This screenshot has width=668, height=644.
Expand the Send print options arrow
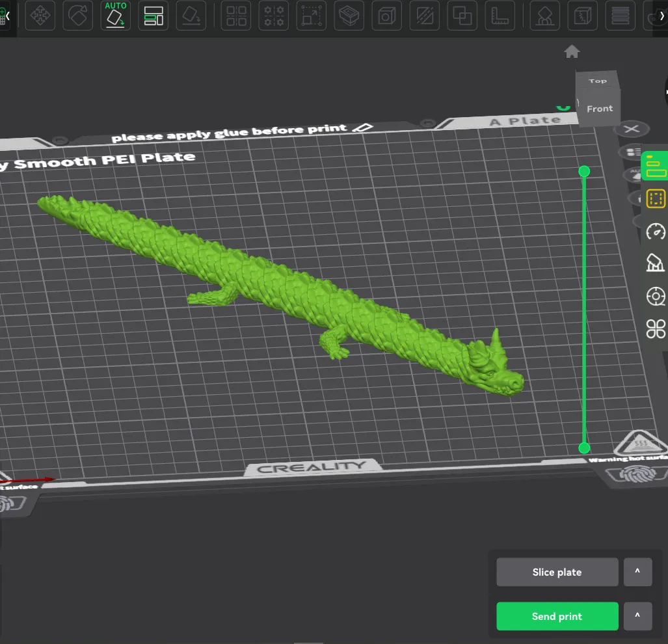(x=637, y=617)
